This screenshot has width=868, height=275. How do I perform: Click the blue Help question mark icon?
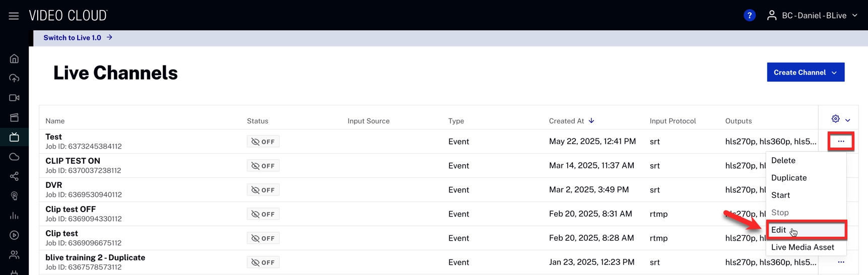(749, 16)
